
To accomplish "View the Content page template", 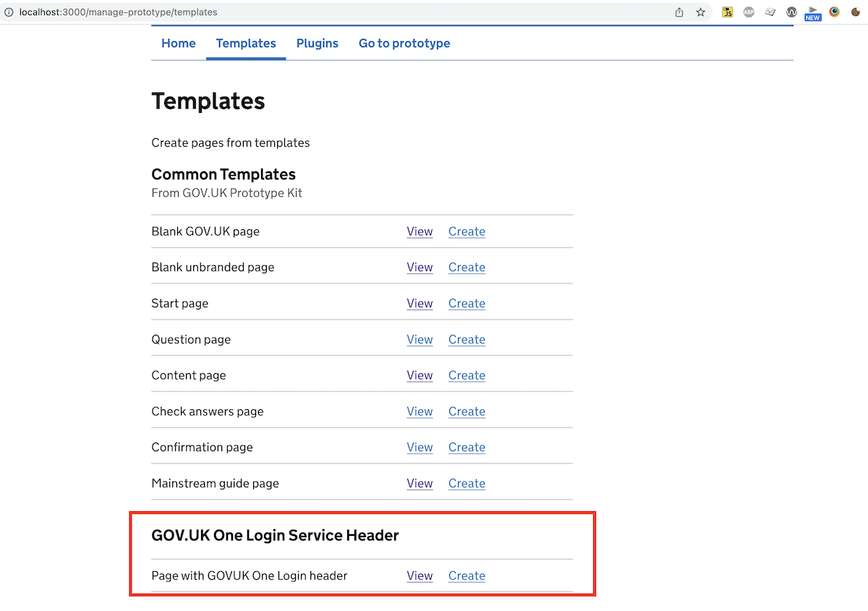I will click(x=420, y=375).
